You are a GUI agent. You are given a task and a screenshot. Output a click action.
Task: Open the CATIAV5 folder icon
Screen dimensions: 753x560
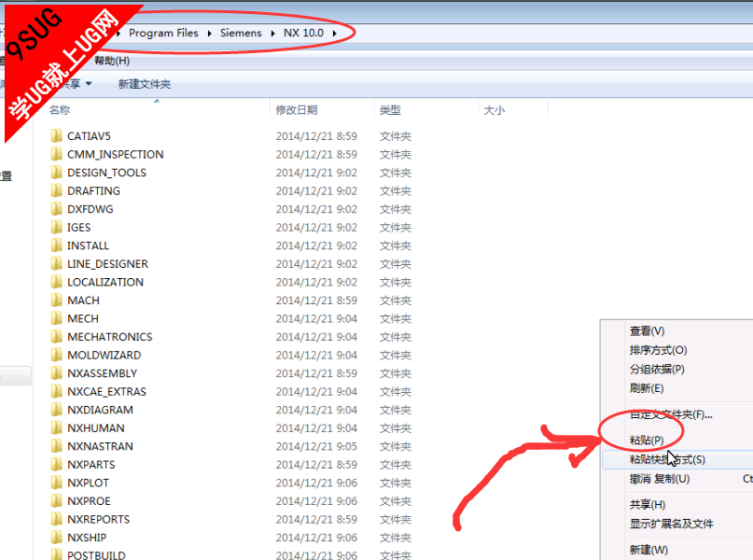[x=56, y=136]
